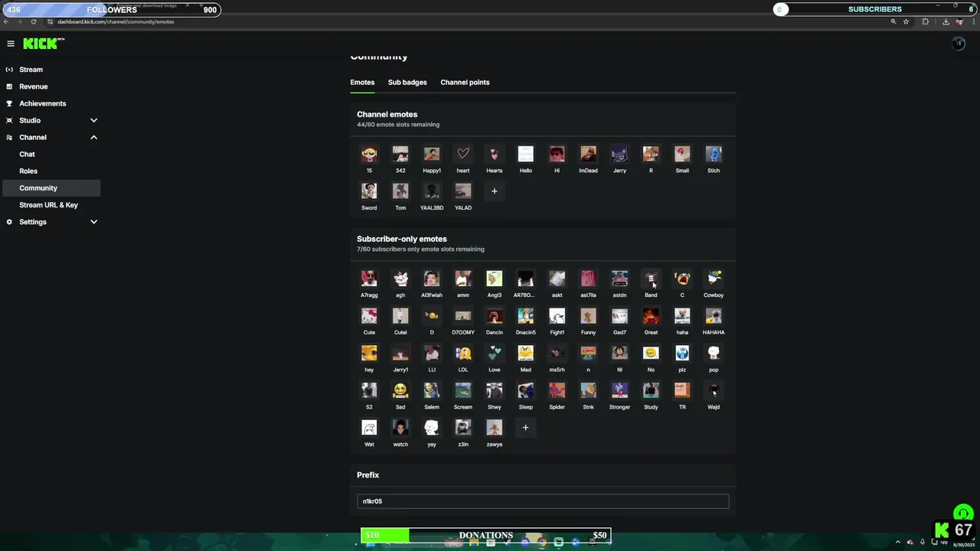
Task: Click the green circular chat widget
Action: [x=962, y=514]
